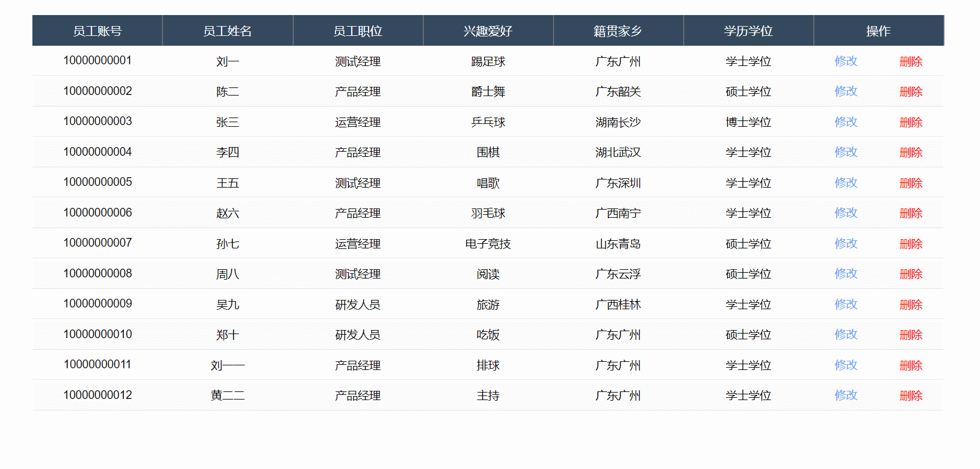Viewport: 980px width, 469px height.
Task: Click 修改 for employee 黄二二
Action: click(x=846, y=395)
